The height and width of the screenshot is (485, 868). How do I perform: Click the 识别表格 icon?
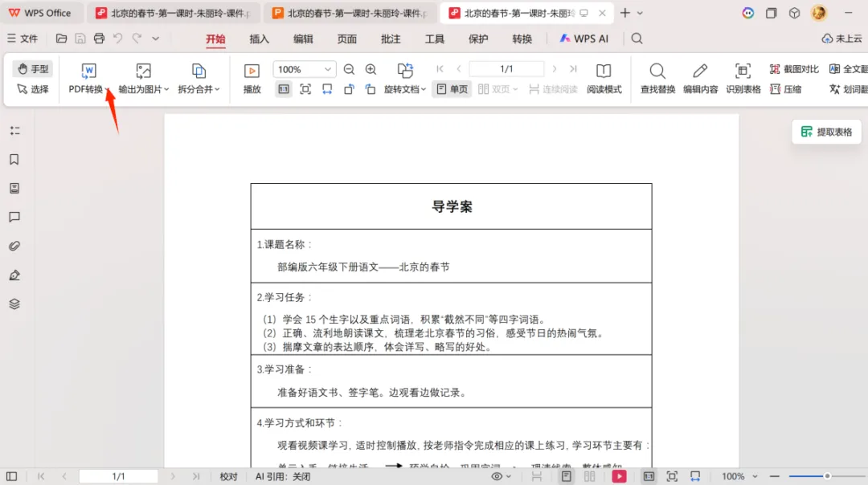[743, 71]
